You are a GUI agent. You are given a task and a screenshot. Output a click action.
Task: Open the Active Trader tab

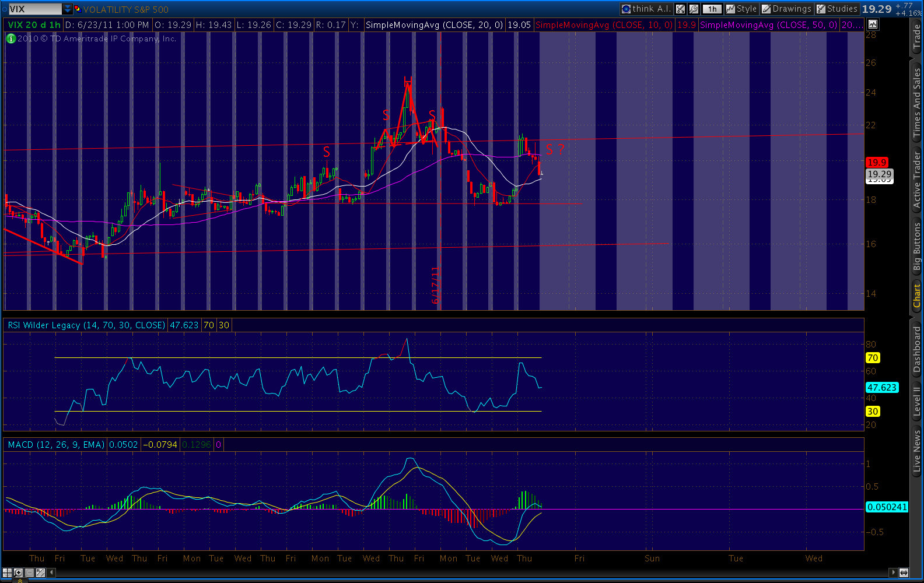click(916, 180)
